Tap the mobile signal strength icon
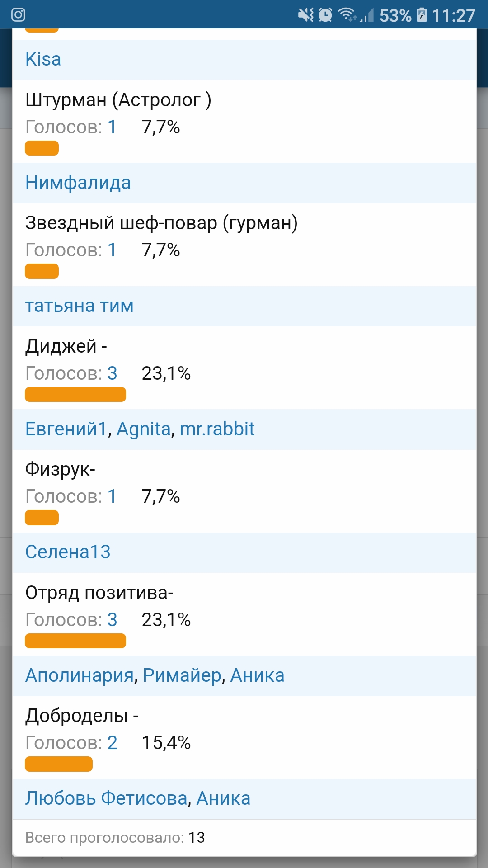 click(x=367, y=16)
